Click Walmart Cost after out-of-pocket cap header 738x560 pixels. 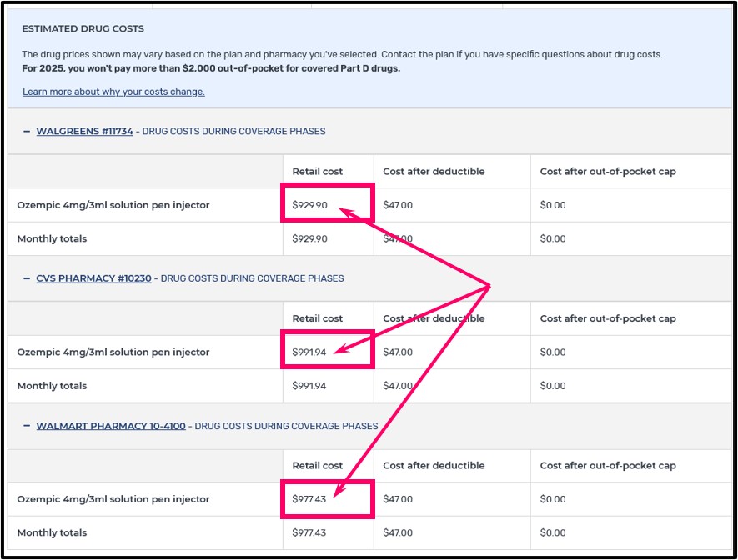pos(608,466)
